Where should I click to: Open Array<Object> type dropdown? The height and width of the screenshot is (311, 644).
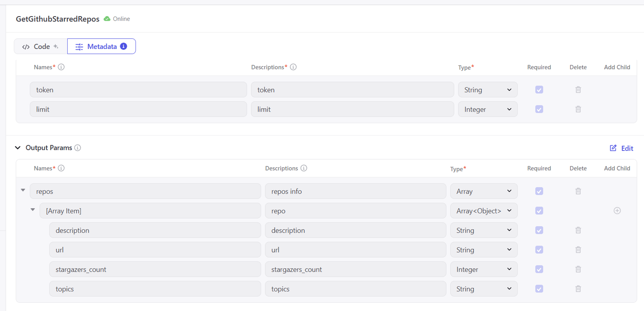tap(484, 211)
